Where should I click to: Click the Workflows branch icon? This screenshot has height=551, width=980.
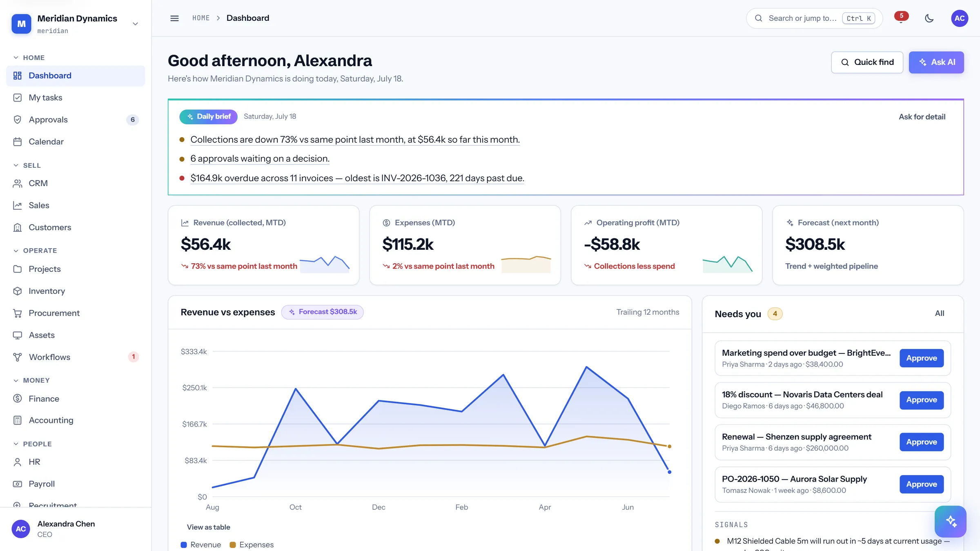tap(17, 357)
